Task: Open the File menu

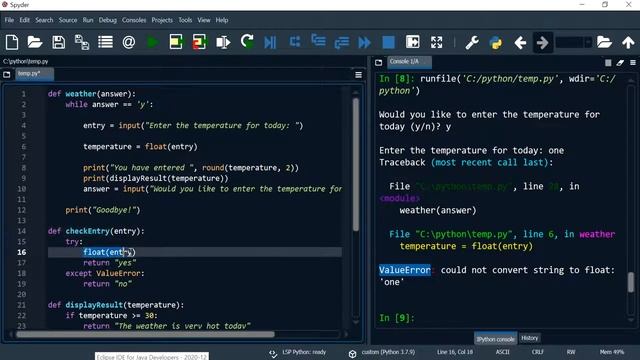Action: [9, 20]
